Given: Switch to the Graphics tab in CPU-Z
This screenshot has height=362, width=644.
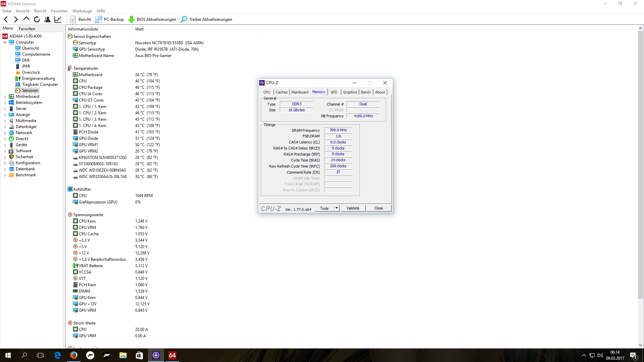Looking at the screenshot, I should (350, 92).
